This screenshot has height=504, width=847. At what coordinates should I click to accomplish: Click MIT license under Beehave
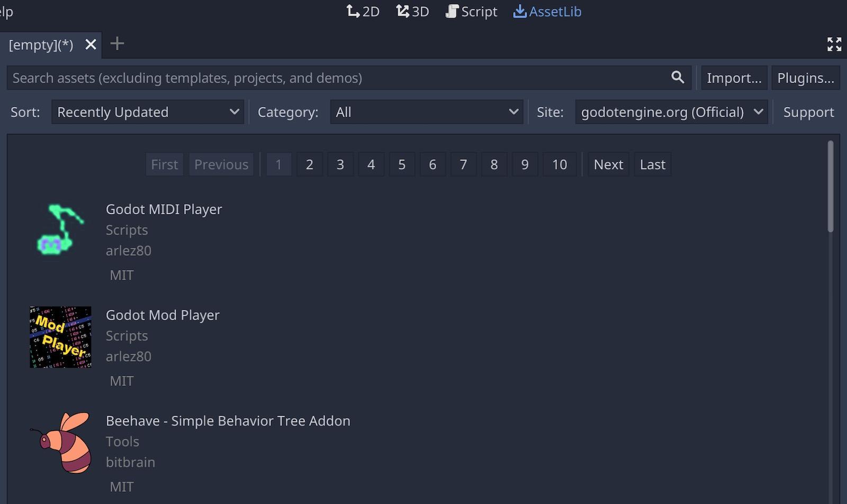click(x=122, y=487)
